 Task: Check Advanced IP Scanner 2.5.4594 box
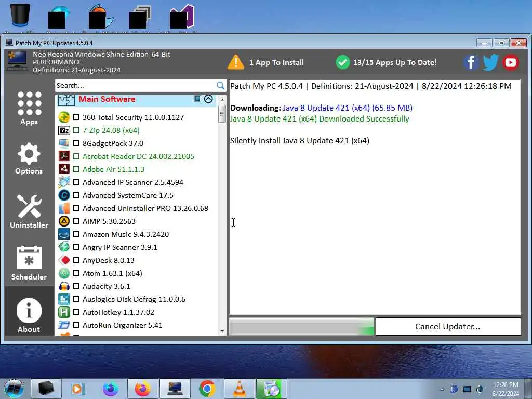76,182
